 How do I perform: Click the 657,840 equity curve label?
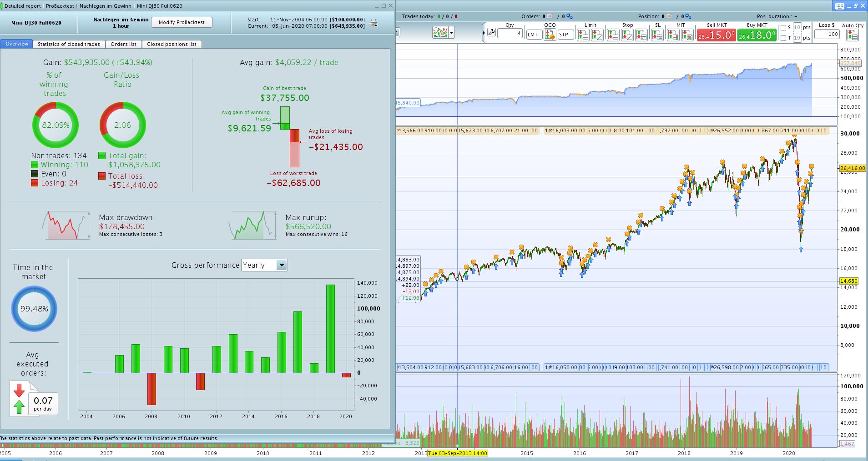pyautogui.click(x=850, y=64)
